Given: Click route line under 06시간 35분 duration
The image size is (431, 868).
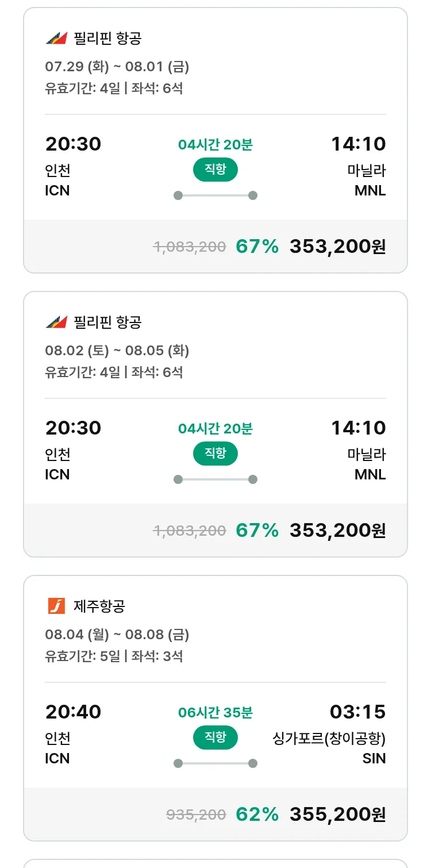Looking at the screenshot, I should tap(215, 763).
